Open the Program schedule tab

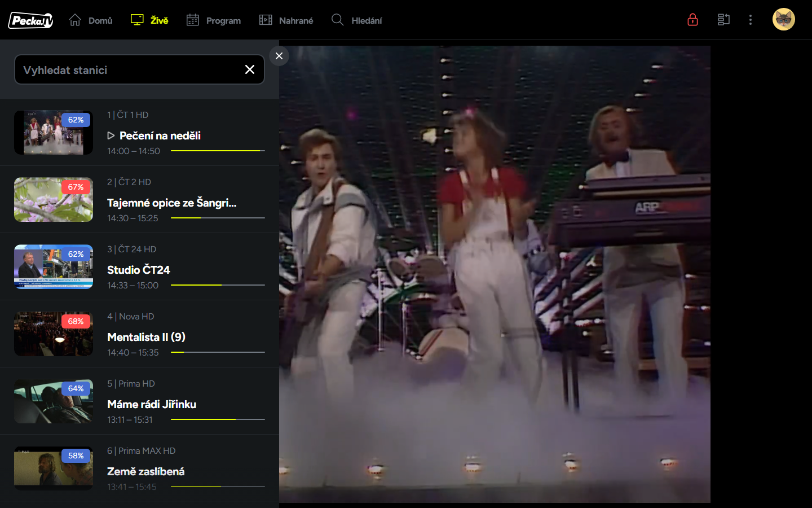pos(214,20)
